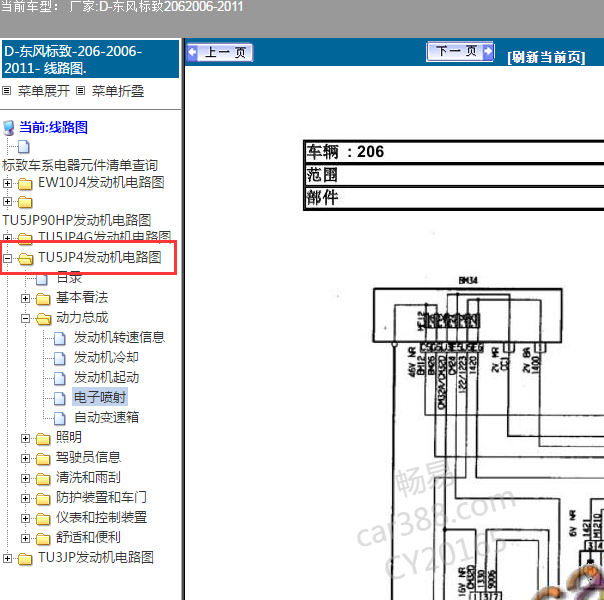Screen dimensions: 604x600
Task: Click page icon of 自动变速箱
Action: pyautogui.click(x=60, y=418)
